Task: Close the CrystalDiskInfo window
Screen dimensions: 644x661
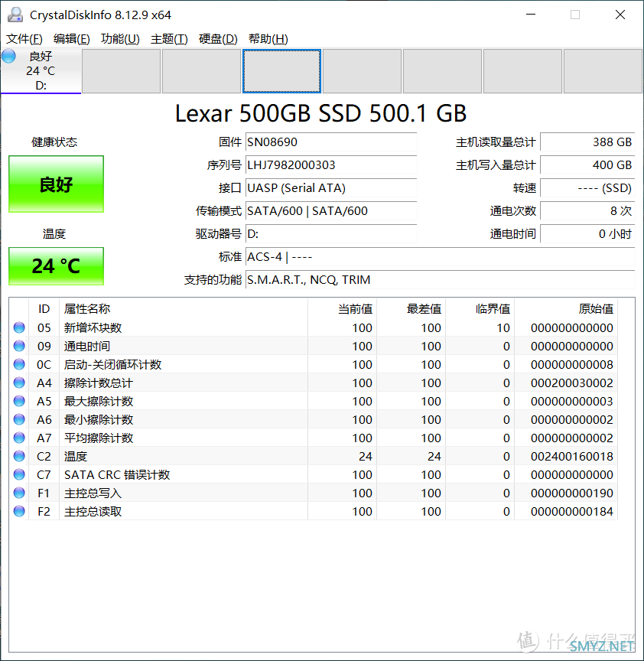Action: coord(620,15)
